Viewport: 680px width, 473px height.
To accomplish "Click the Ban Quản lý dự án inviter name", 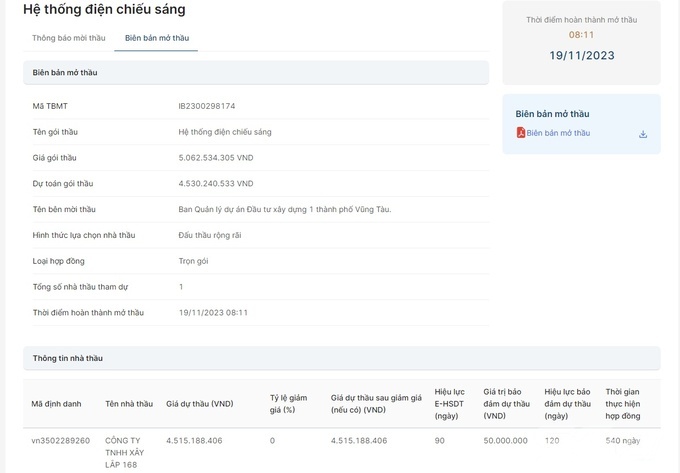I will coord(284,209).
